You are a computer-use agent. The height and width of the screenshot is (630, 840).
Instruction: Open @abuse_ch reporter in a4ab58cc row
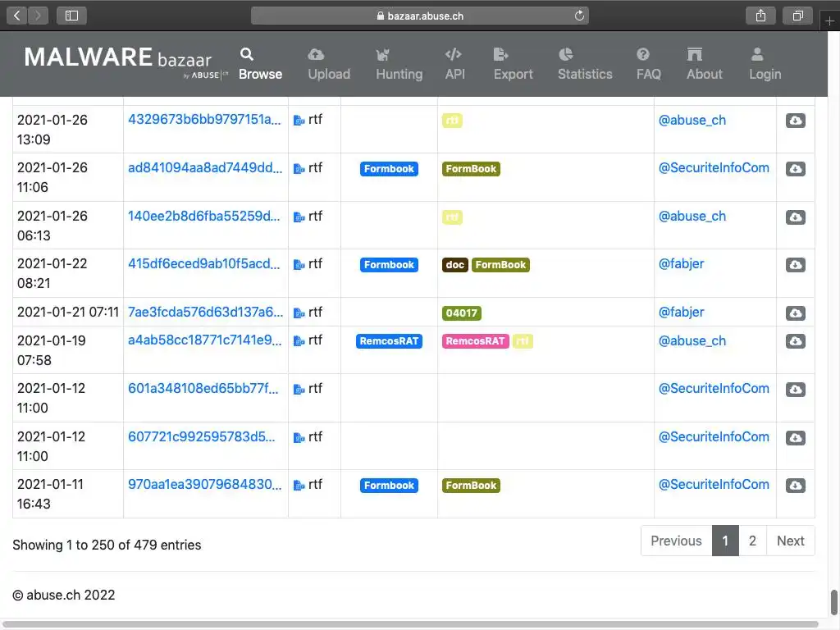click(x=692, y=340)
